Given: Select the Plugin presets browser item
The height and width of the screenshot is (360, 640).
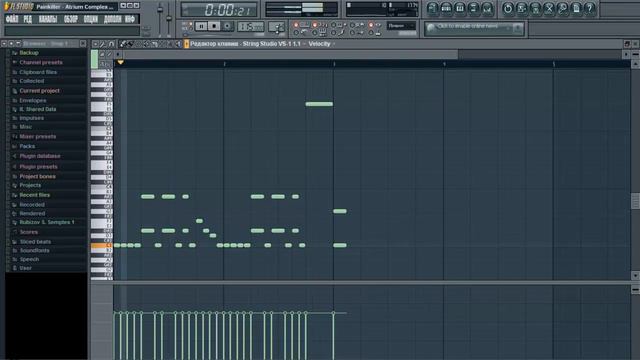Looking at the screenshot, I should [38, 167].
